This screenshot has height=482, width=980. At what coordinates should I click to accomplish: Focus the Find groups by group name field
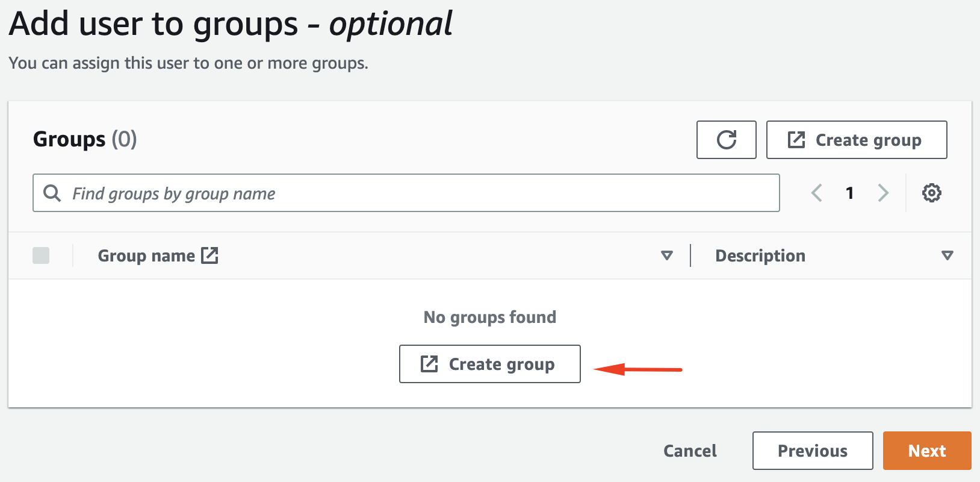[421, 193]
